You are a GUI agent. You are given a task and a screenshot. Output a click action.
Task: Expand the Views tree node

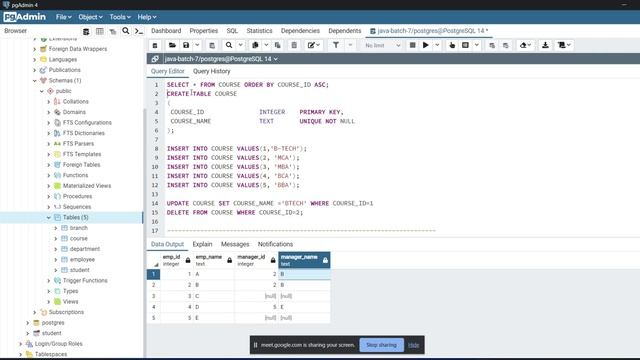click(49, 302)
